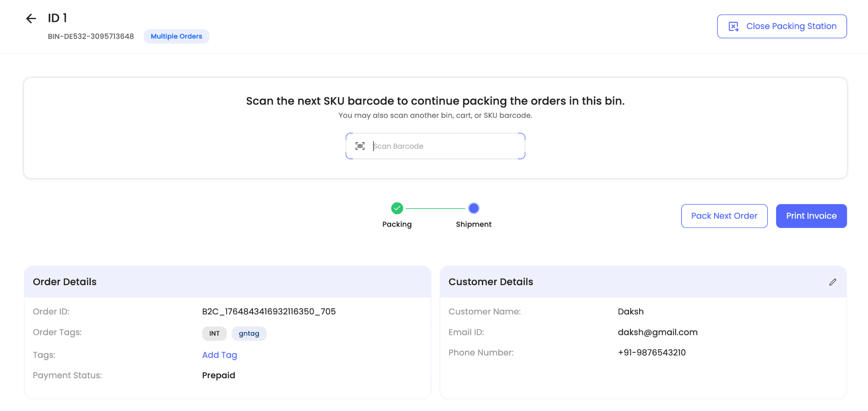Go back using the left arrow icon

tap(31, 18)
